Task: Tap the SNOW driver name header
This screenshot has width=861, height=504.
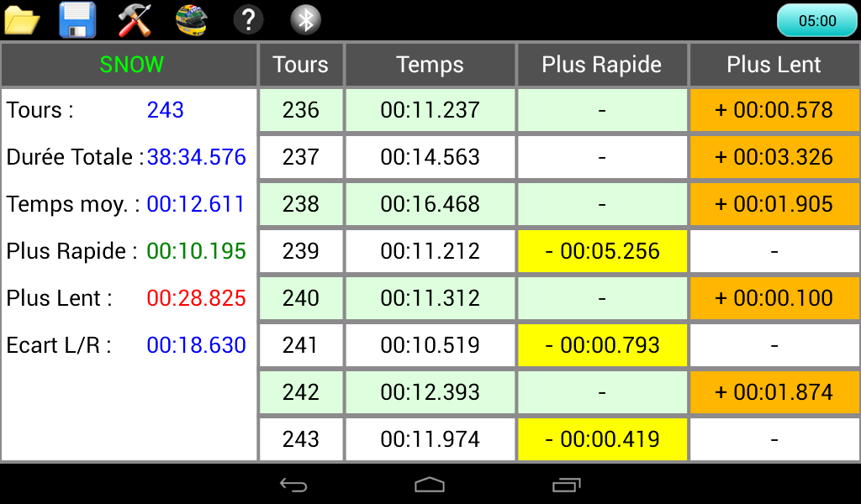Action: pyautogui.click(x=129, y=65)
